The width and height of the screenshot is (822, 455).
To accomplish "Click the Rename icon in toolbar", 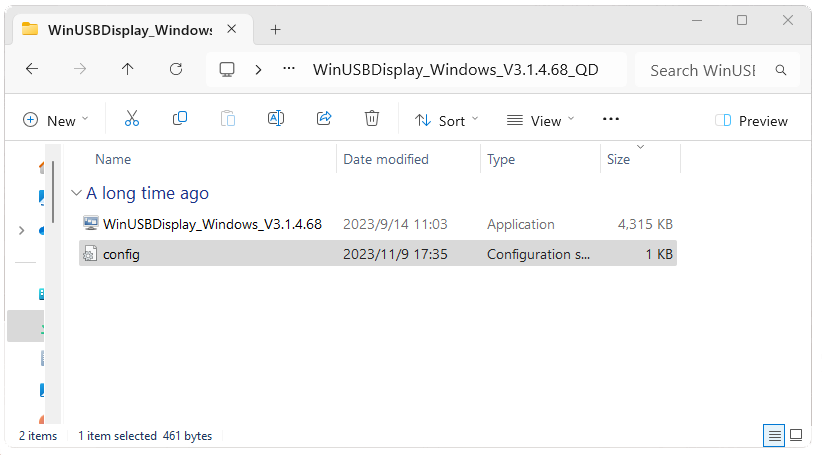I will coord(276,119).
